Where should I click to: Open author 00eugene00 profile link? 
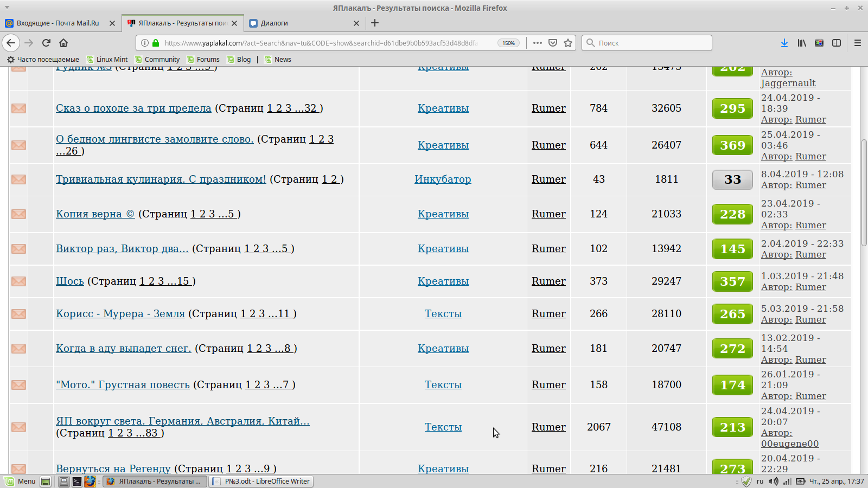pyautogui.click(x=790, y=444)
